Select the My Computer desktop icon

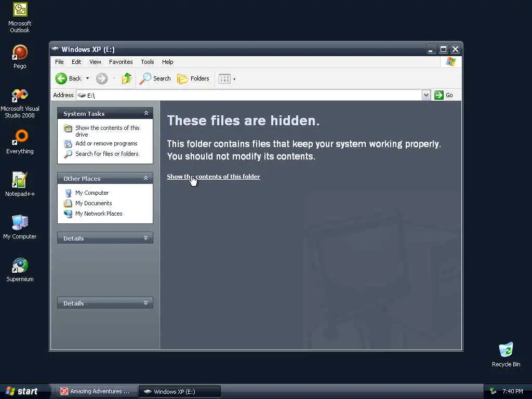click(20, 227)
